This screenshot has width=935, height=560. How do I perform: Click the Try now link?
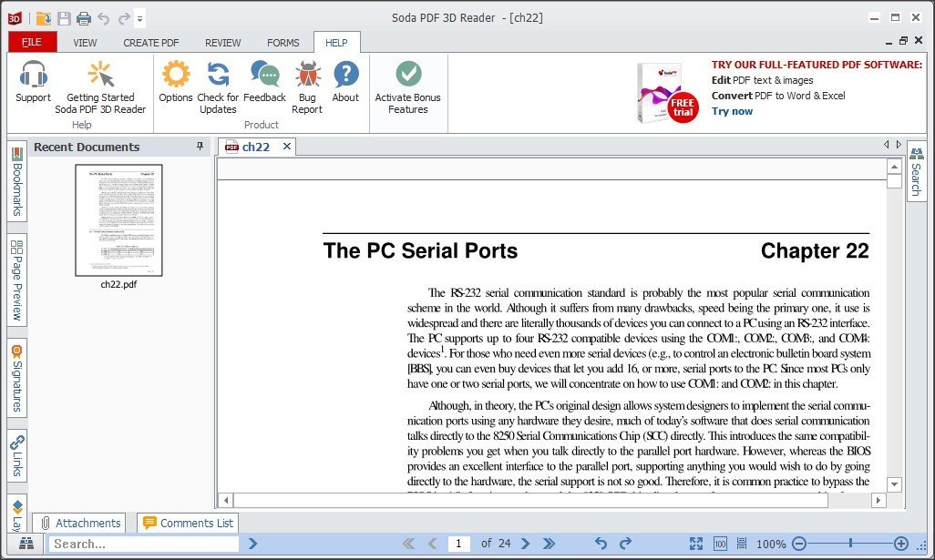pos(733,111)
